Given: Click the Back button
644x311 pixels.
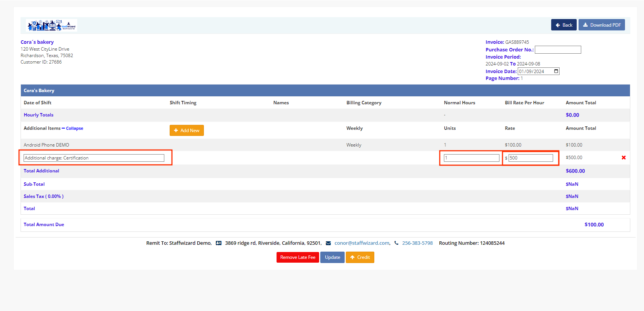Looking at the screenshot, I should tap(563, 25).
